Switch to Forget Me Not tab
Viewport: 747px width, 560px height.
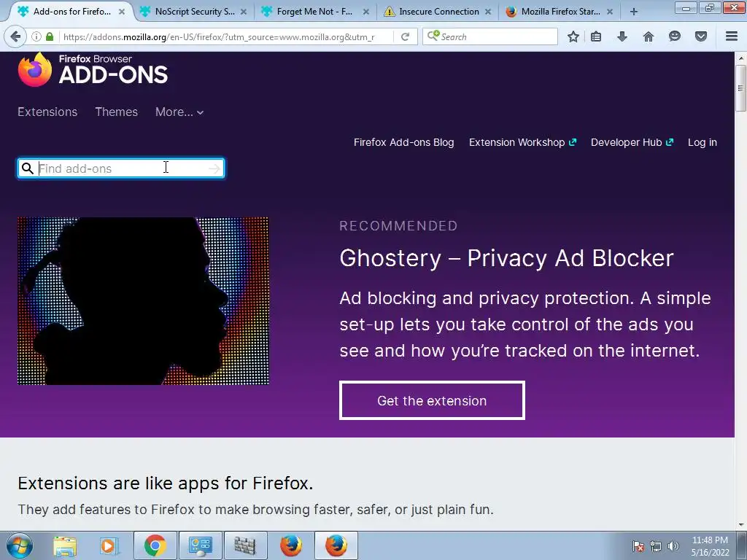pyautogui.click(x=314, y=12)
